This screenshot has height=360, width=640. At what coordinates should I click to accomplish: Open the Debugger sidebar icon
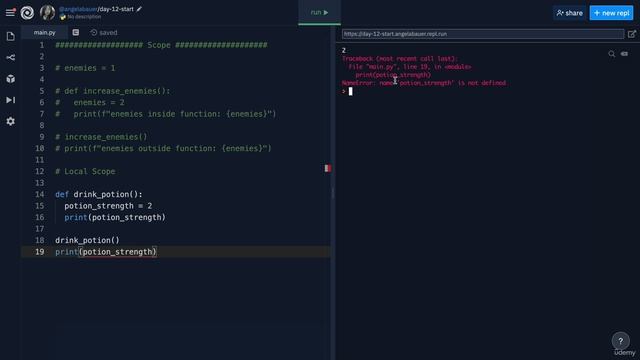pyautogui.click(x=11, y=100)
